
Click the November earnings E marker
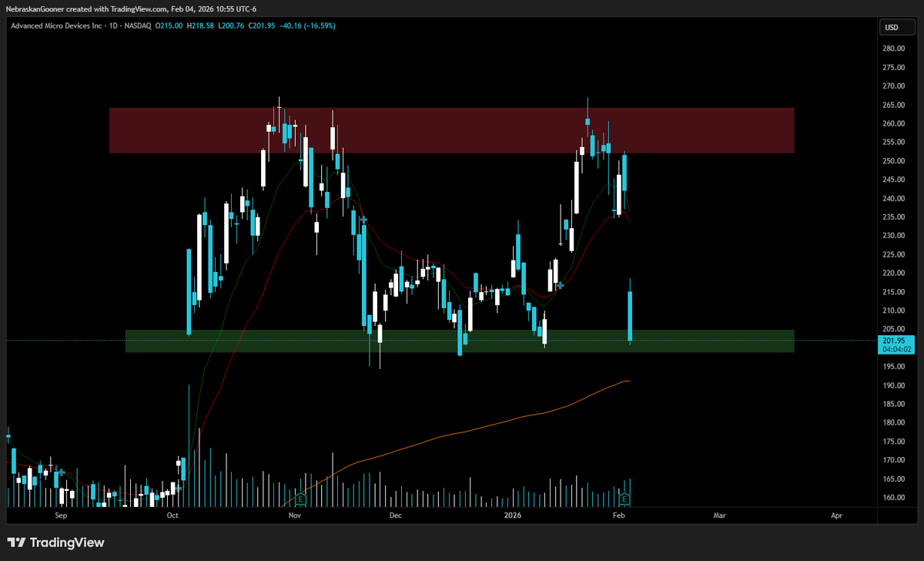point(301,499)
